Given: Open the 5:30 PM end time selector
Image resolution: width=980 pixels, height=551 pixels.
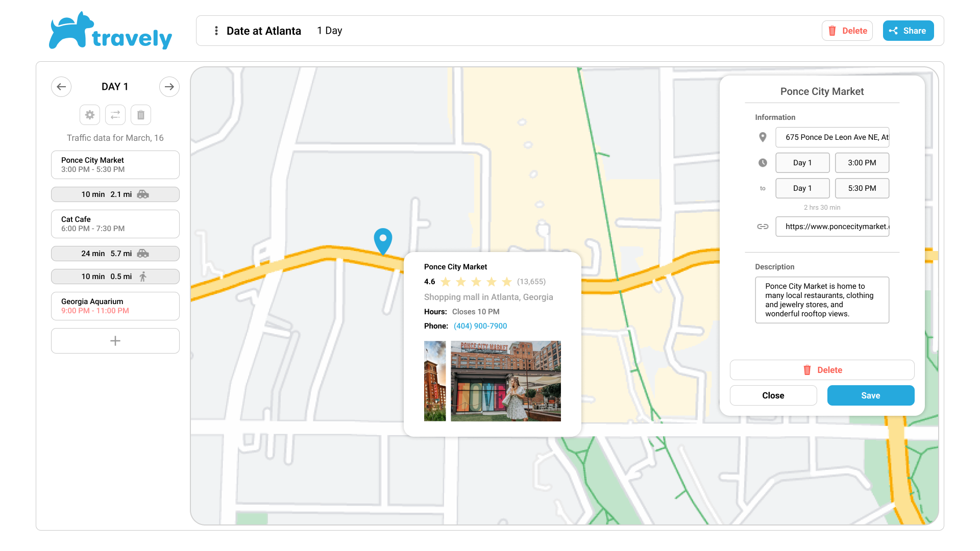Looking at the screenshot, I should point(862,188).
